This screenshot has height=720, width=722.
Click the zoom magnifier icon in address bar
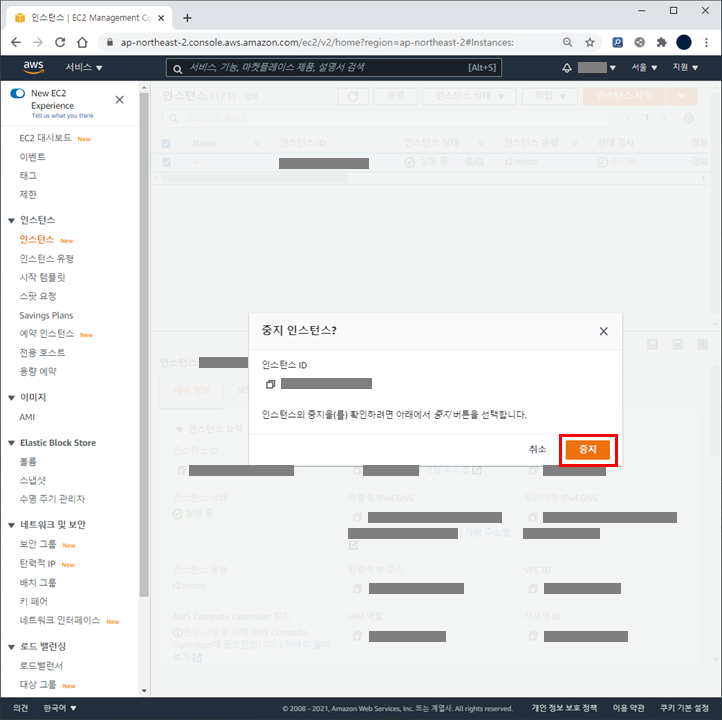[567, 42]
